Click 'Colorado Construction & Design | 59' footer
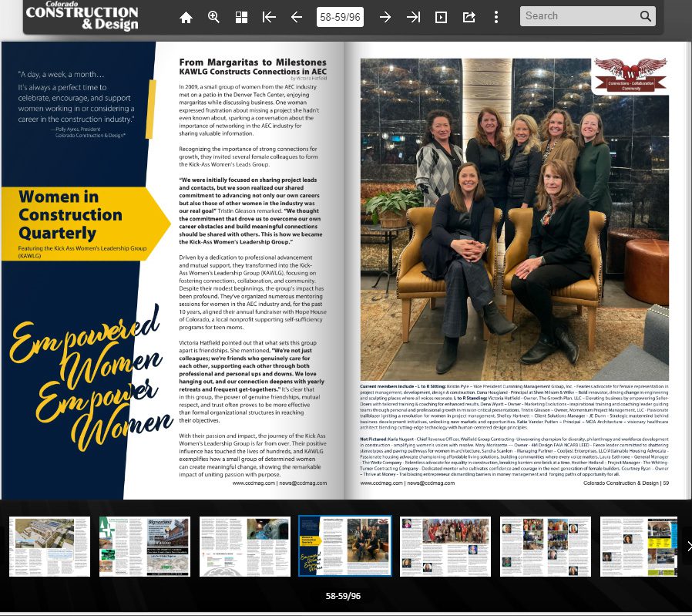Screen dimensions: 692x616 coord(626,483)
